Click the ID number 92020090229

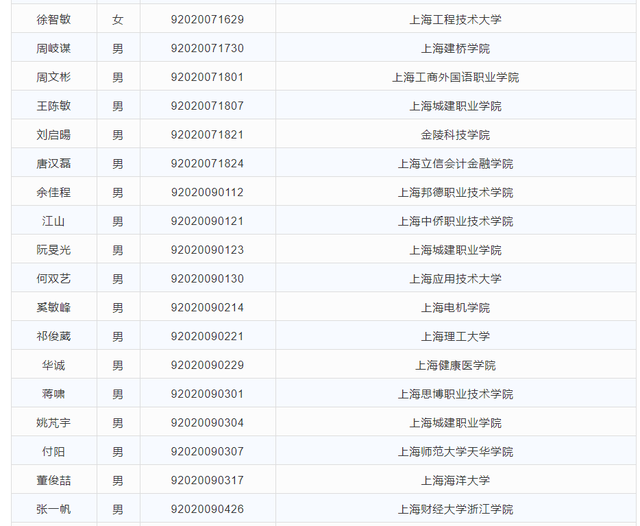[207, 365]
